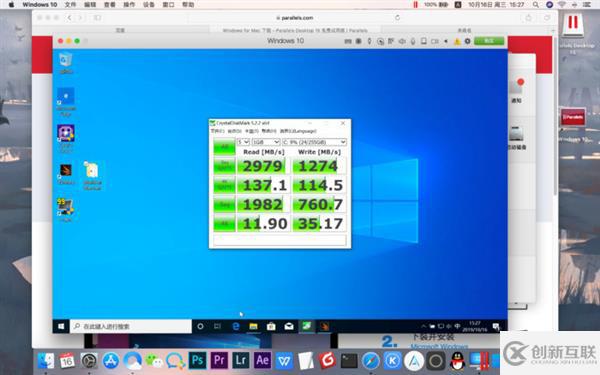Screen dimensions: 600x375
Task: Open the Language menu in CrystalDiskMark
Action: pyautogui.click(x=298, y=131)
